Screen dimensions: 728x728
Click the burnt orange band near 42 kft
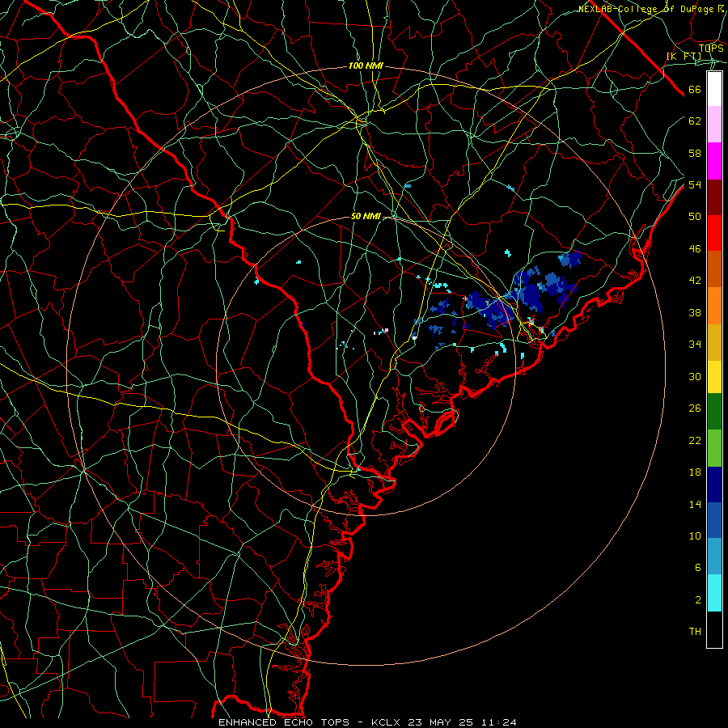pyautogui.click(x=714, y=269)
